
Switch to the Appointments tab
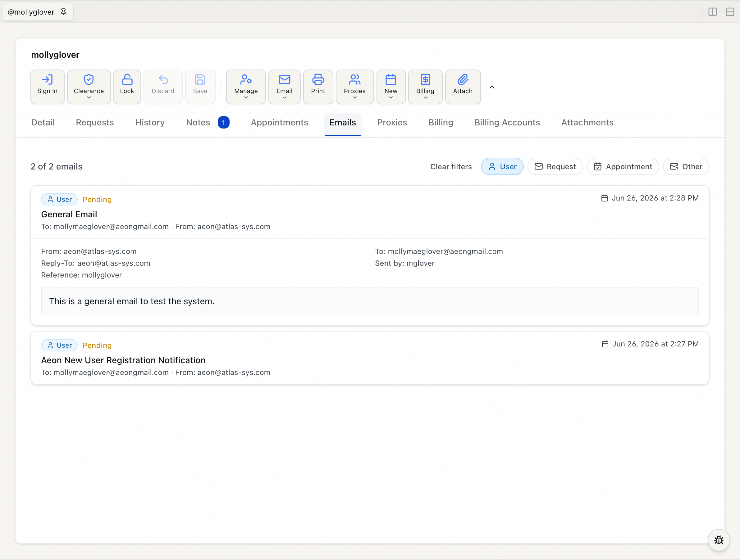(x=279, y=122)
